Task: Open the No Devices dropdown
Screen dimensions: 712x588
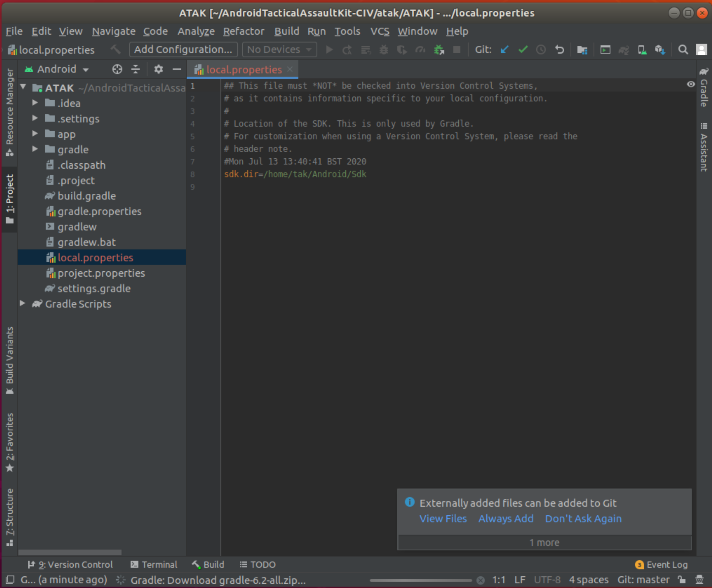Action: (279, 50)
